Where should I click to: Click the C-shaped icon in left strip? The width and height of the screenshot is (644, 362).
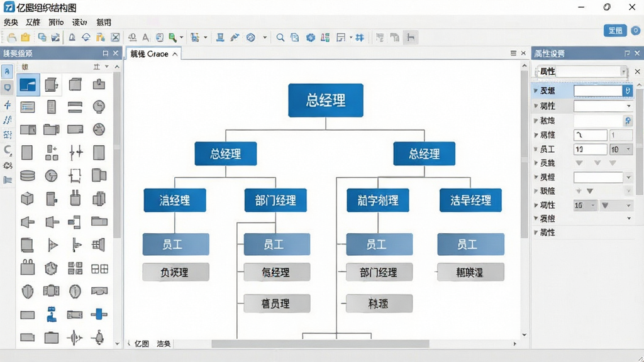click(x=8, y=150)
